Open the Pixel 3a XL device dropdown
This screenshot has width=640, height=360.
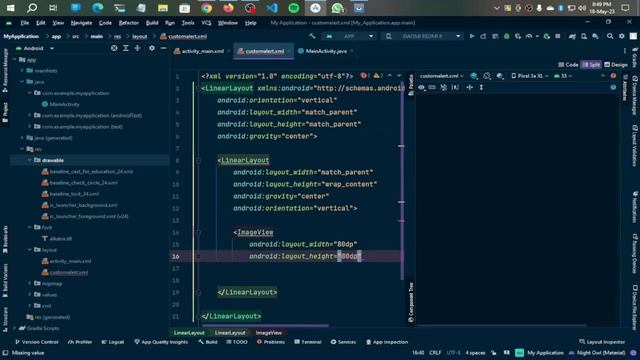tap(529, 76)
